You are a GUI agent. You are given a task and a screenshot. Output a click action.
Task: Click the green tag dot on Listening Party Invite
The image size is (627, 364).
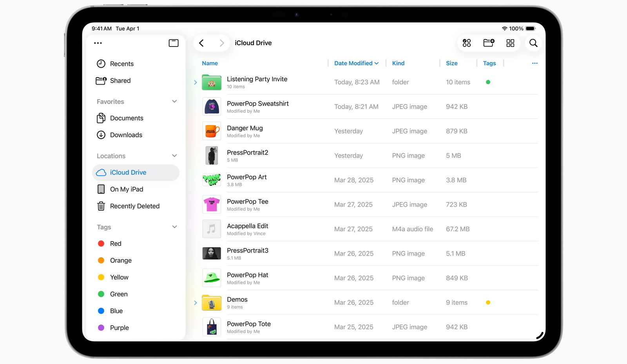pos(488,82)
